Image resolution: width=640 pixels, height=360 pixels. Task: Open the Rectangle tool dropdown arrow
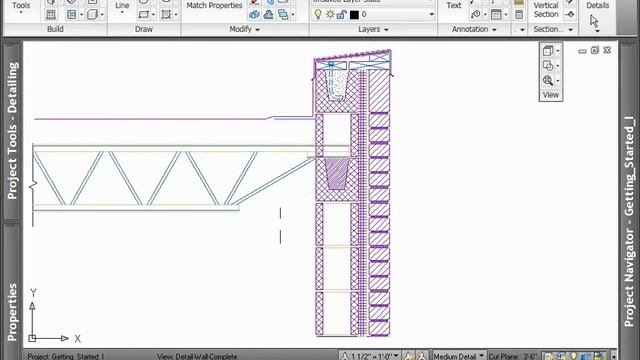pos(153,15)
